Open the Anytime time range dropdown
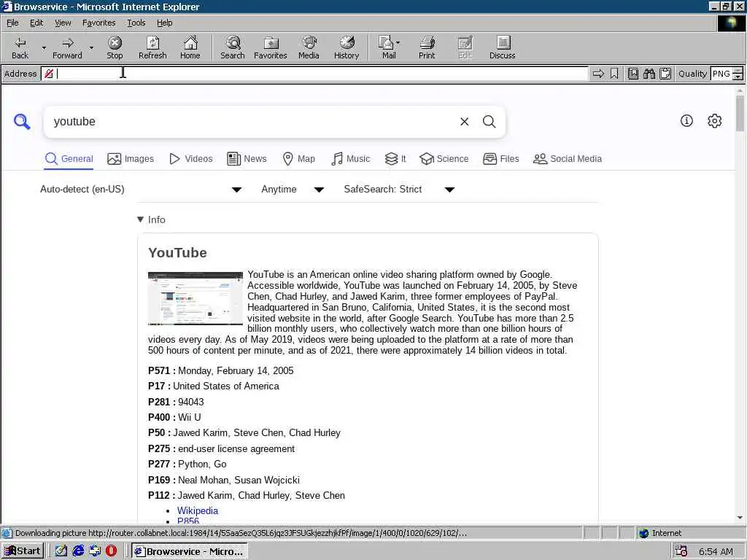The height and width of the screenshot is (560, 747). pos(293,190)
